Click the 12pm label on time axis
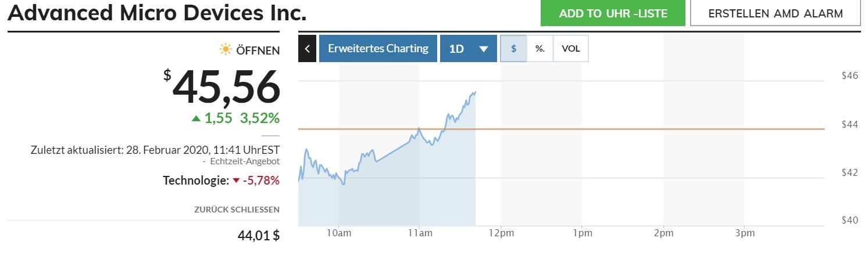868x256 pixels. click(501, 233)
